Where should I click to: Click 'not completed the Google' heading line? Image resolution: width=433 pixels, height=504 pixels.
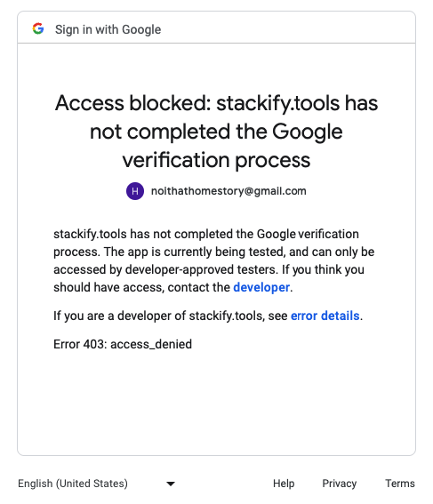point(216,132)
